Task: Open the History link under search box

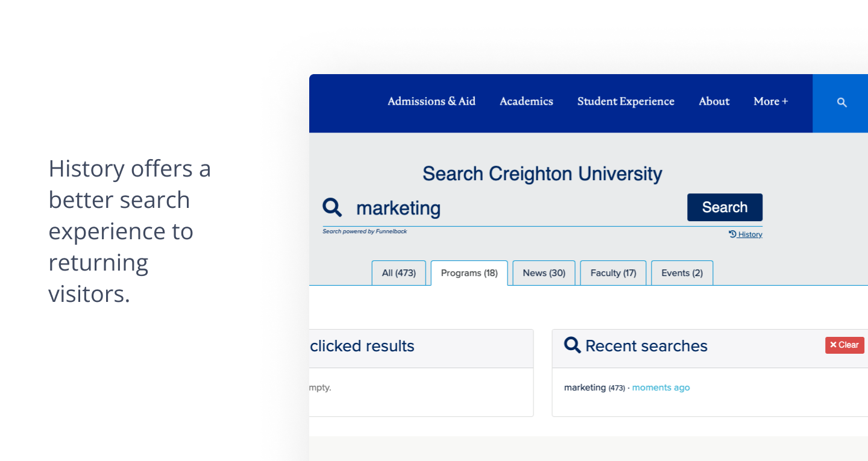Action: [750, 234]
